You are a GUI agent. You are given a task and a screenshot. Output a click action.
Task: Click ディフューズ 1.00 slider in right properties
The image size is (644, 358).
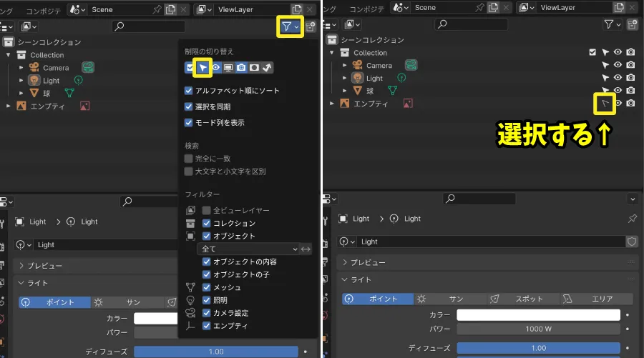(x=538, y=348)
